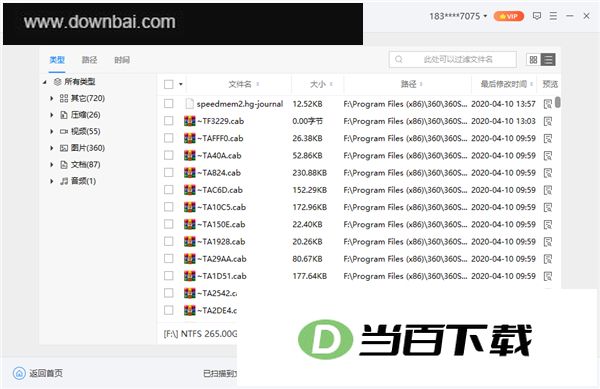Preview the ~TA1D51.cab file

(548, 276)
